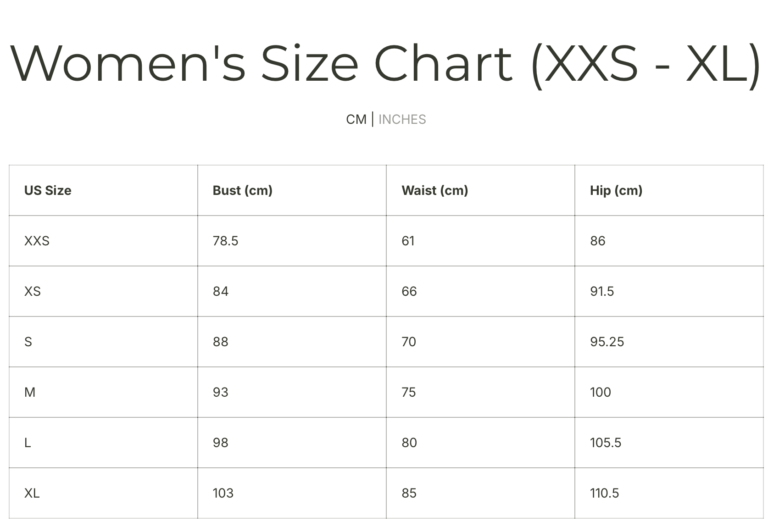Click the 78.5 bust measurement cell
The height and width of the screenshot is (532, 768).
coord(225,241)
